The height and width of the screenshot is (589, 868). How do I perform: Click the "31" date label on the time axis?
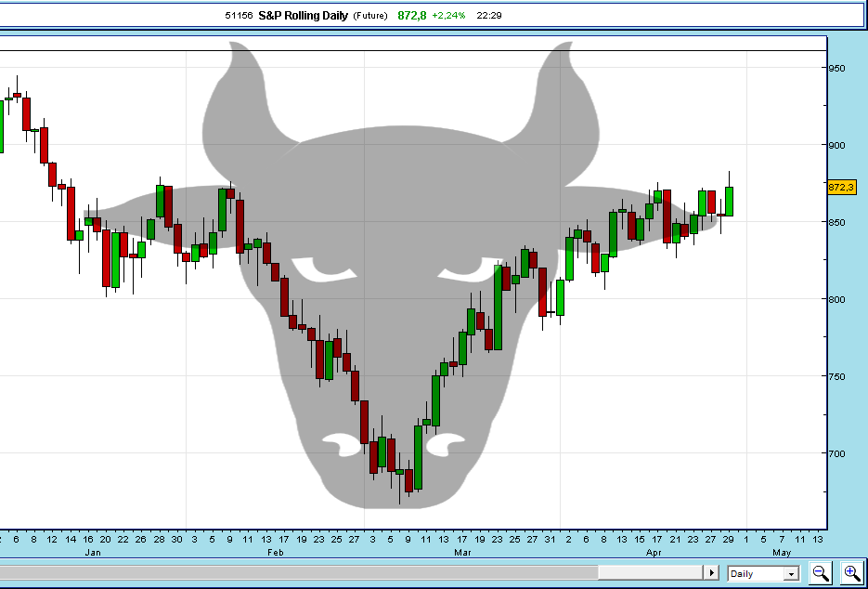click(x=550, y=539)
